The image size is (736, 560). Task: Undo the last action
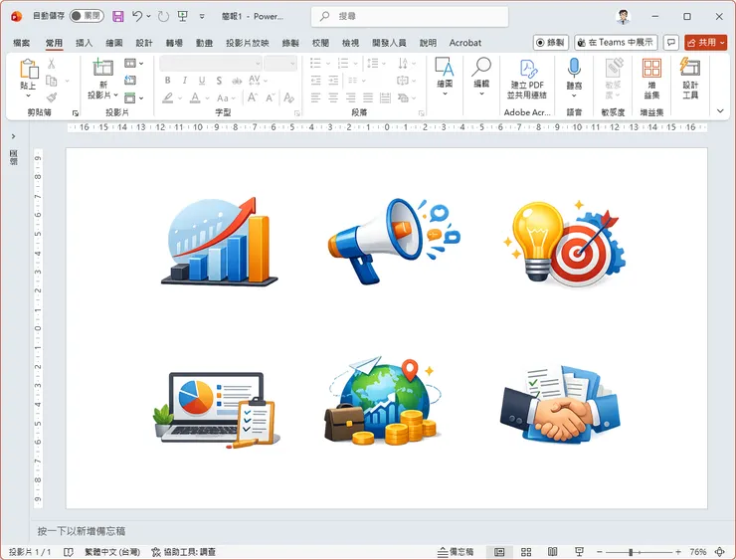pos(137,17)
